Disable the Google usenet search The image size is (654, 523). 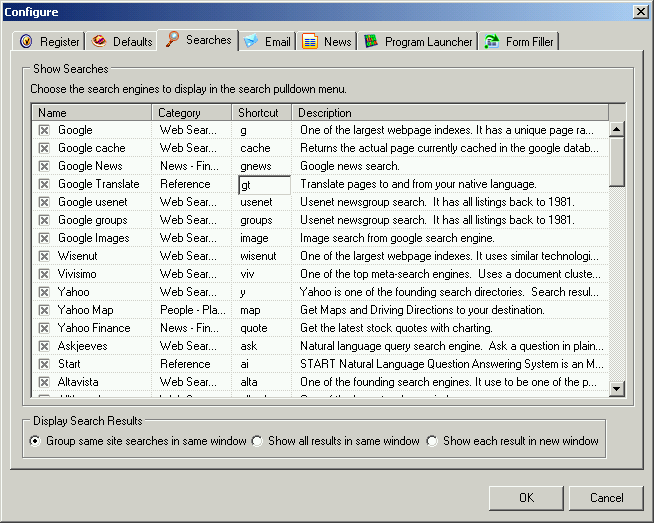pyautogui.click(x=44, y=202)
